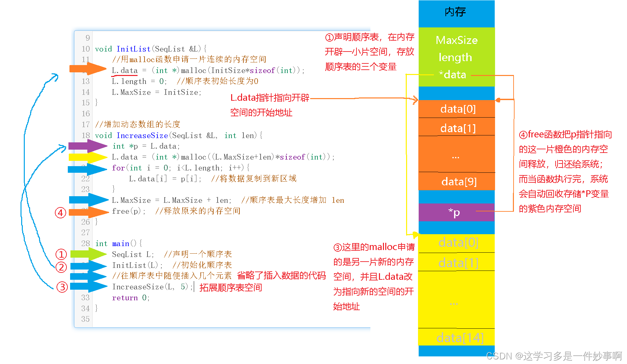
Task: Click the circled number ① marker
Action: point(61,254)
